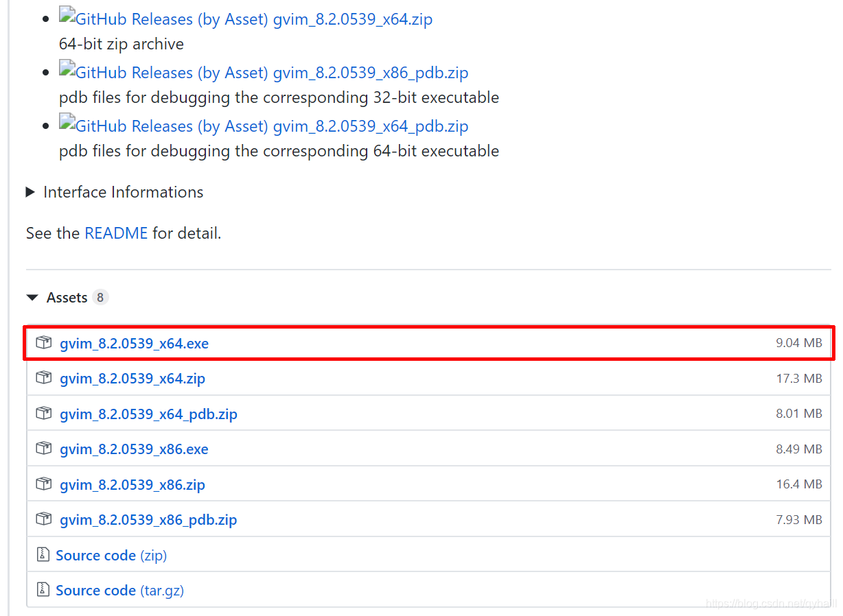Click the zip file icon beside Source code (zip)
This screenshot has width=843, height=616.
(x=43, y=555)
